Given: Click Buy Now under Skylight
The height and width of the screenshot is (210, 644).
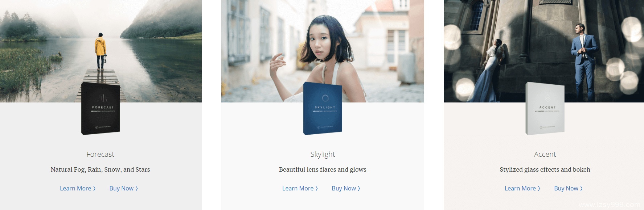Looking at the screenshot, I should [346, 188].
